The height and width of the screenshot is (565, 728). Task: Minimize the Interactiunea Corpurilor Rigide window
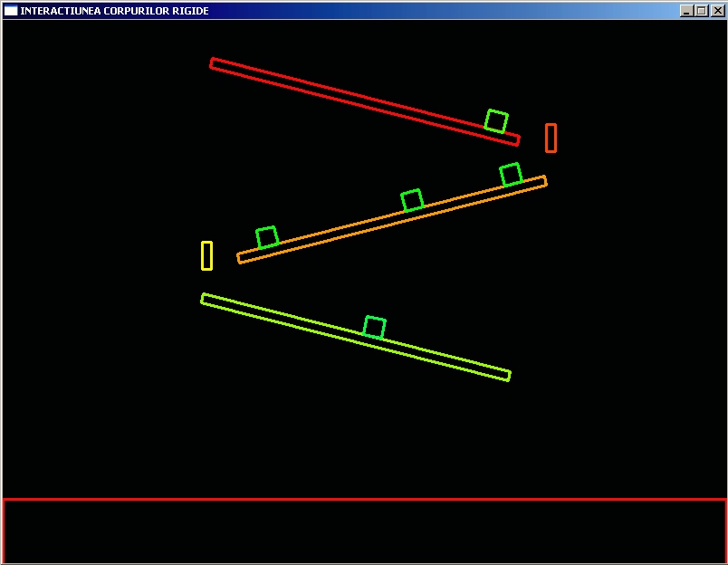click(687, 10)
